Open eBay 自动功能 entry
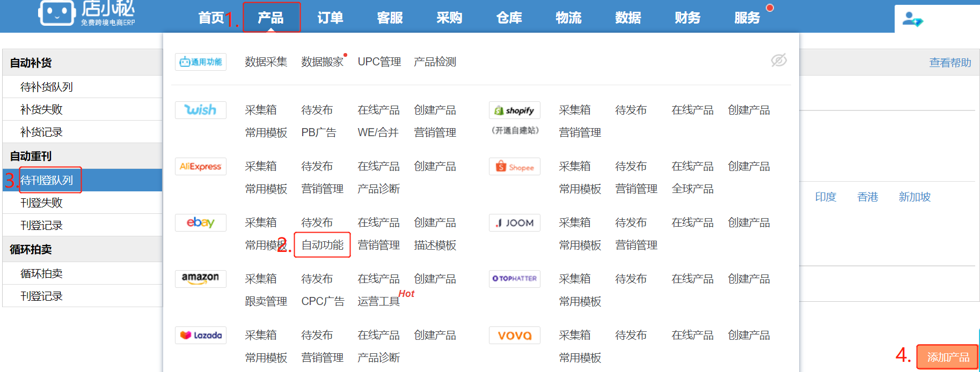The image size is (980, 372). tap(323, 245)
